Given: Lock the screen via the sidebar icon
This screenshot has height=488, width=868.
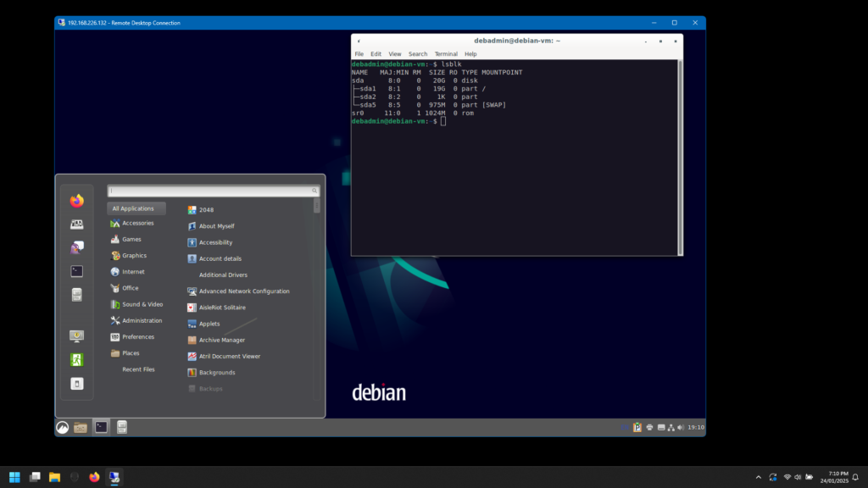Looking at the screenshot, I should (75, 335).
